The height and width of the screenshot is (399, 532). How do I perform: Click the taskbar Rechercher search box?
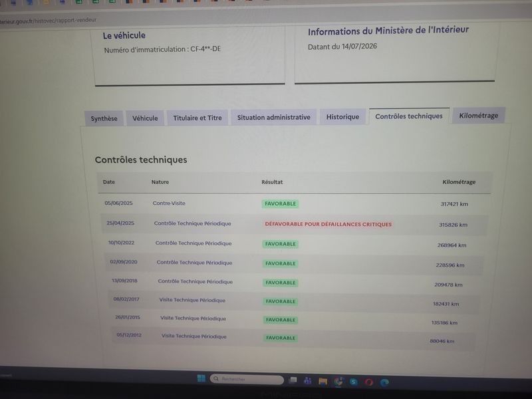[x=247, y=379]
